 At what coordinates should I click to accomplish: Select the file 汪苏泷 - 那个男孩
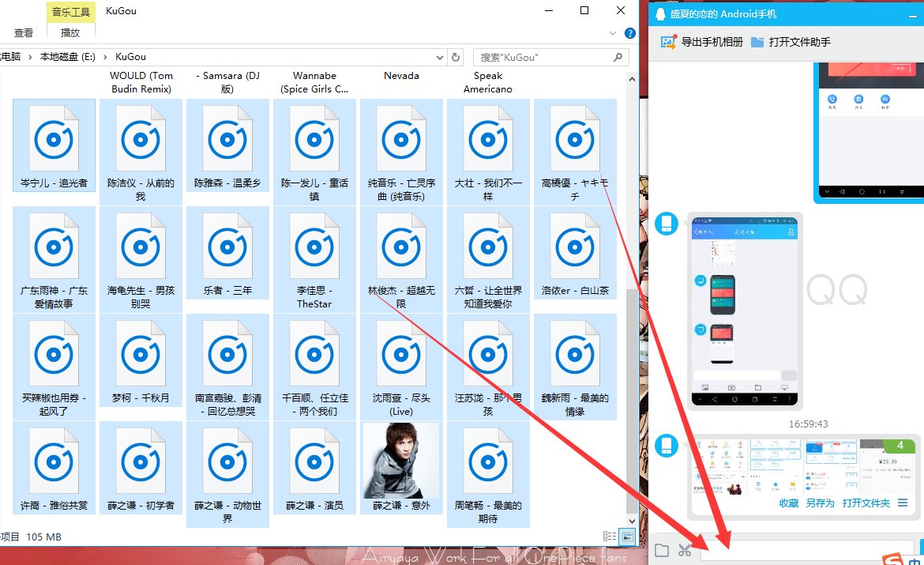(488, 367)
